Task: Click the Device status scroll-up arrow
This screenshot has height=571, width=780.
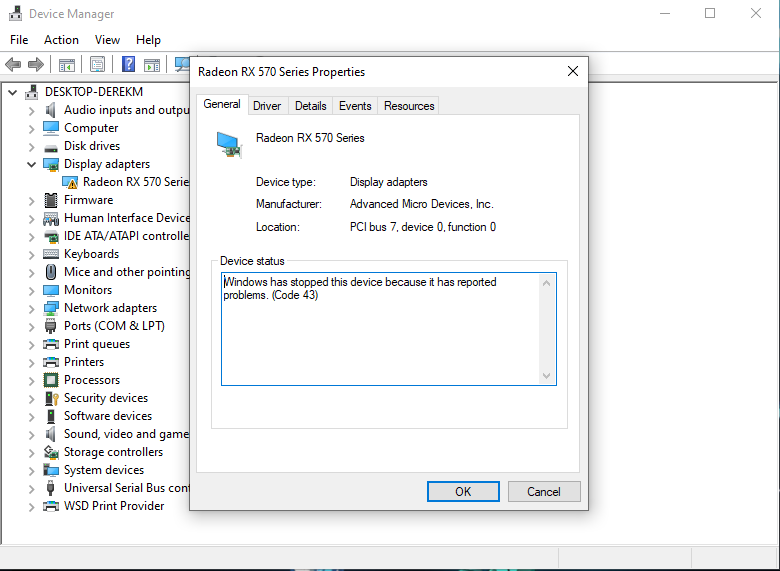Action: tap(546, 283)
